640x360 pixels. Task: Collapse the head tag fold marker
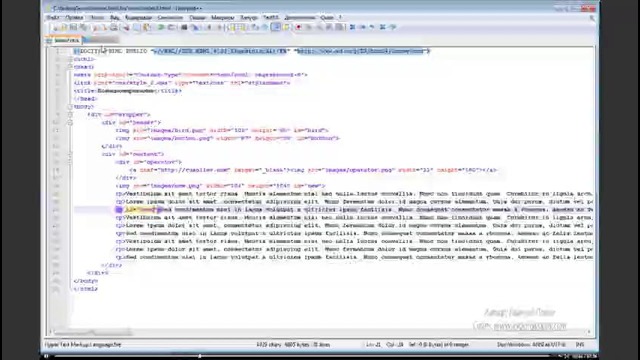[70, 67]
